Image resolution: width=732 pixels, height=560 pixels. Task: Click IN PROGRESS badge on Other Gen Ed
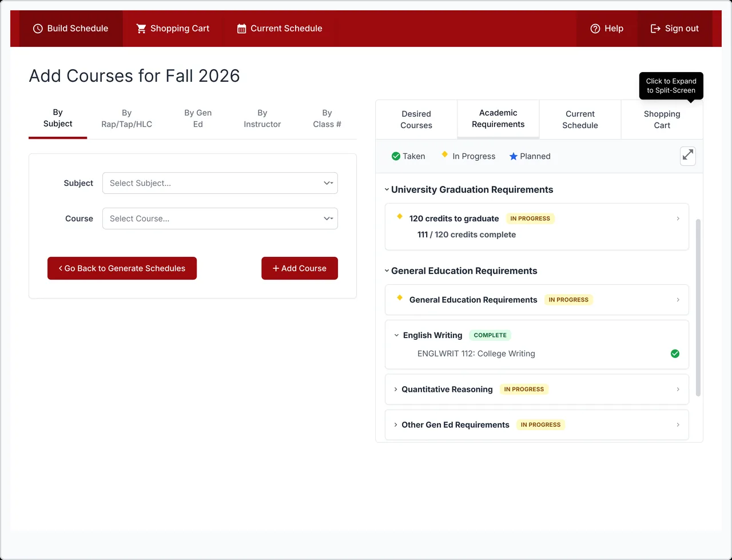540,424
